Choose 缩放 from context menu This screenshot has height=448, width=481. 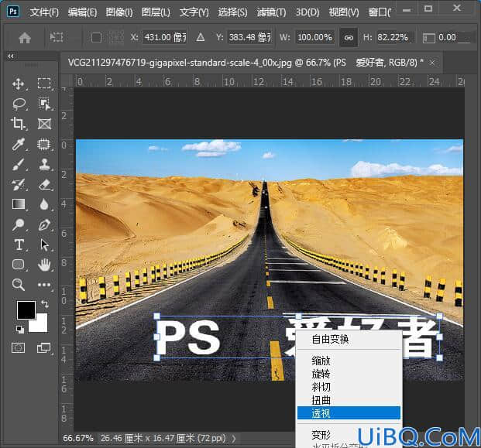tap(349, 361)
